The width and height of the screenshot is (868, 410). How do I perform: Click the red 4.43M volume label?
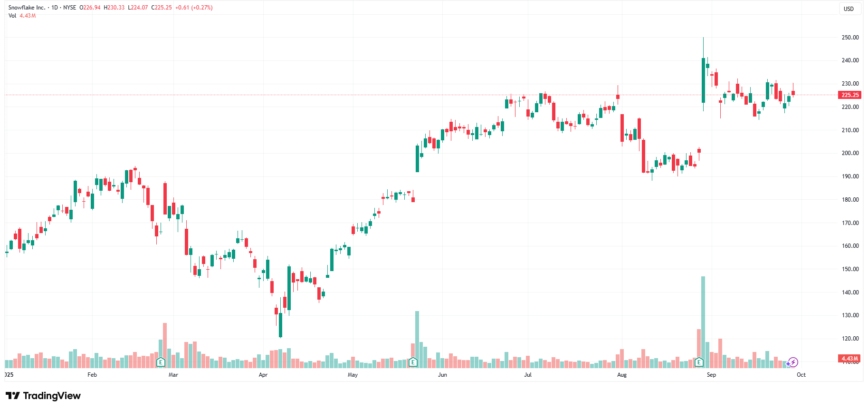coord(849,359)
